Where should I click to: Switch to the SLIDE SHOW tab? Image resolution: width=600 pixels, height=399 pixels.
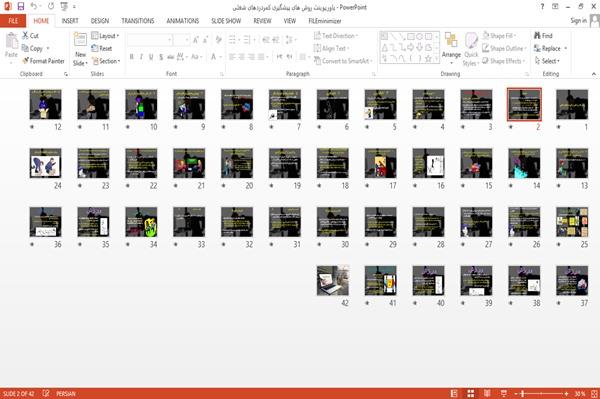(x=226, y=21)
